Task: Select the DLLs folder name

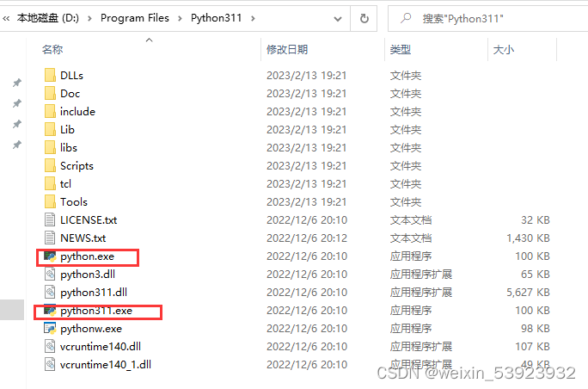Action: click(x=71, y=75)
